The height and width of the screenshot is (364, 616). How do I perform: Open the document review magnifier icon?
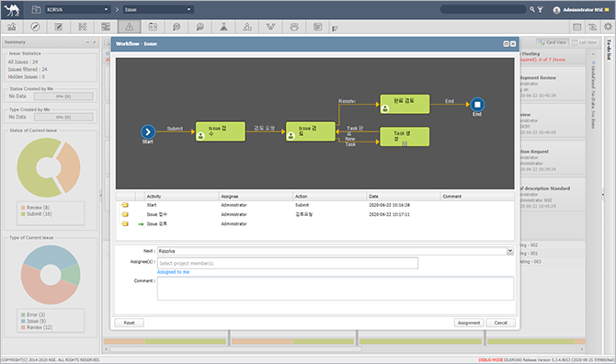tap(177, 27)
